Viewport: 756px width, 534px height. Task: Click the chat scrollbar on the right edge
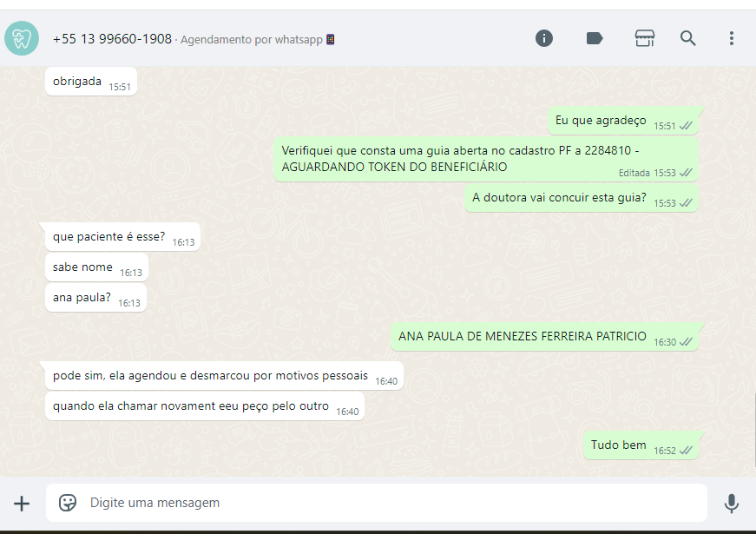tap(754, 431)
